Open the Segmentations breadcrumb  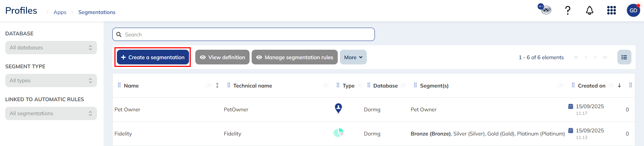click(x=97, y=12)
